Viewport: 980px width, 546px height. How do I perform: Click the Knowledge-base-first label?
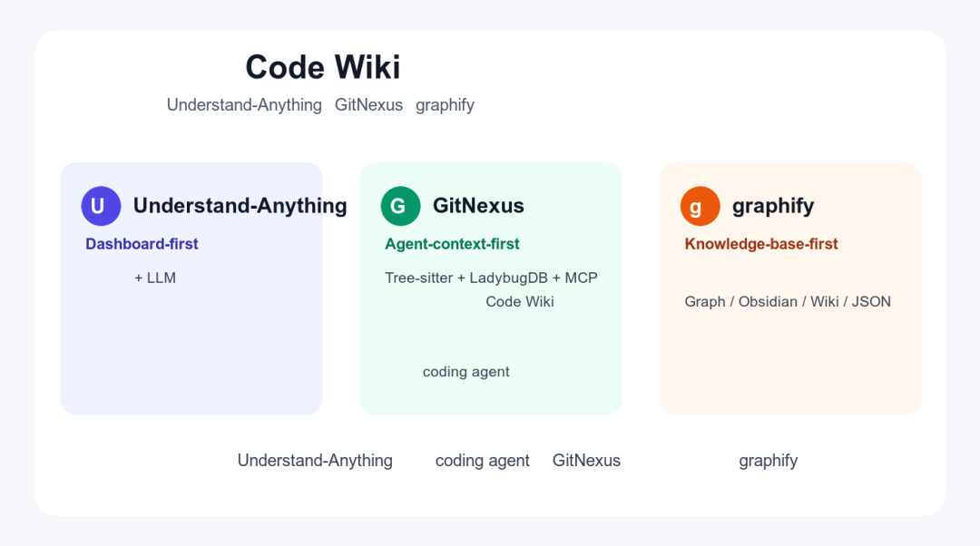(761, 244)
